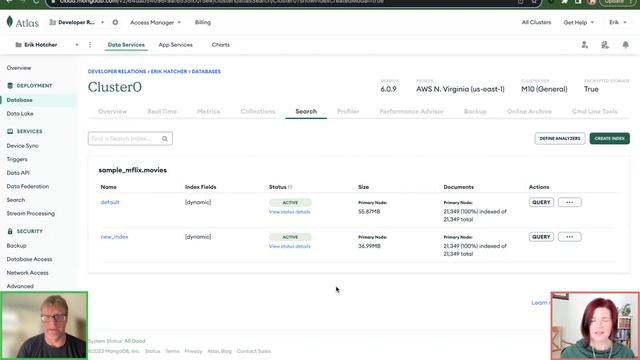This screenshot has height=360, width=640.
Task: Open the Atlas Blog footer link
Action: pyautogui.click(x=220, y=351)
